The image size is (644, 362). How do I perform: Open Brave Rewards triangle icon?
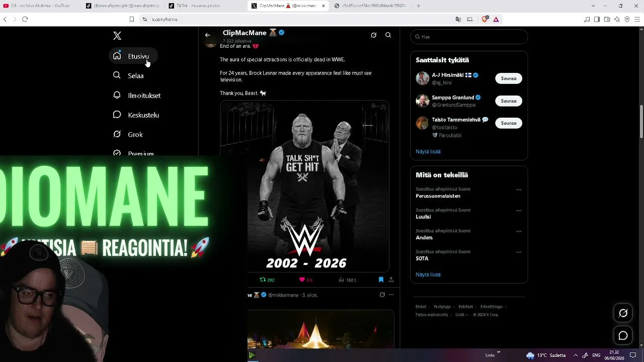[x=496, y=19]
